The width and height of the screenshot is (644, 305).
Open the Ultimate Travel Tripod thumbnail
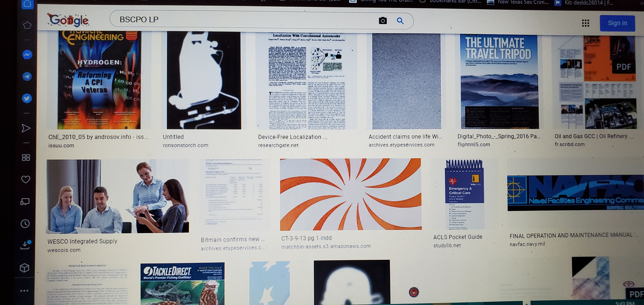[499, 82]
